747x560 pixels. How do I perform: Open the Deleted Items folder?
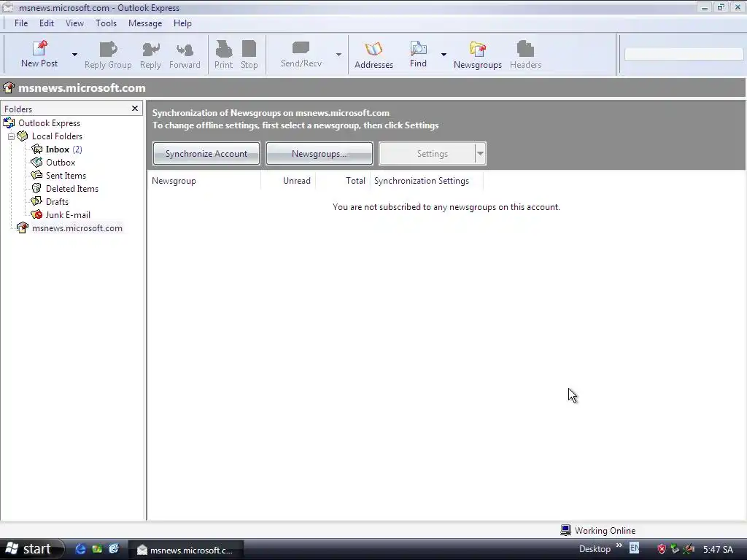(x=72, y=189)
